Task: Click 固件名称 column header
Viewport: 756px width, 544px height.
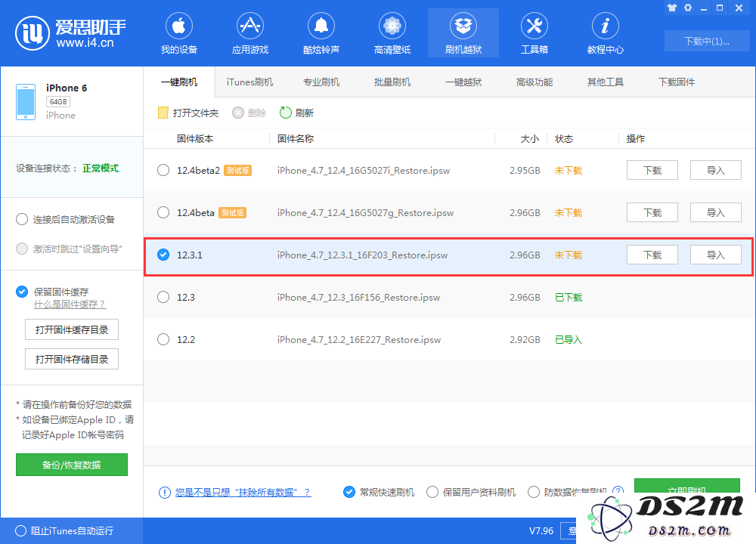Action: [x=296, y=139]
